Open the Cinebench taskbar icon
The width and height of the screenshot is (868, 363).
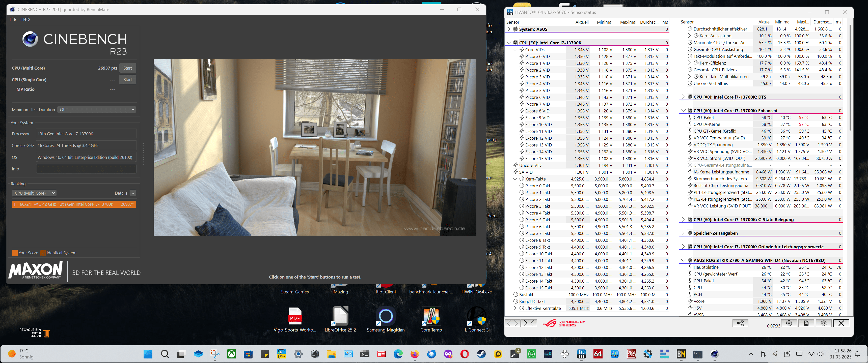click(714, 354)
